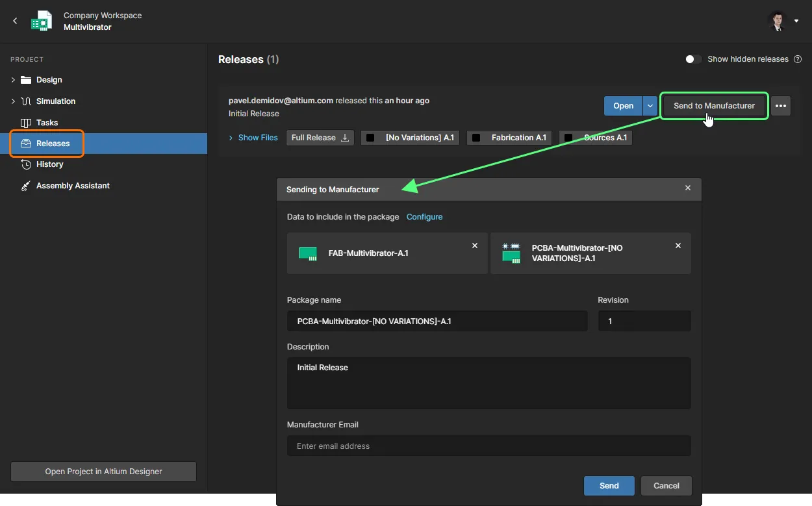Click the [No Variations] A.1 chip
This screenshot has width=812, height=506.
(x=411, y=138)
